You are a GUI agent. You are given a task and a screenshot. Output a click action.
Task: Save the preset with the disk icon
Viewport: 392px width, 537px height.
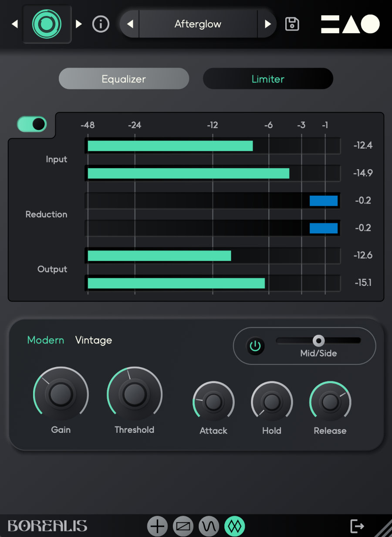pyautogui.click(x=292, y=24)
